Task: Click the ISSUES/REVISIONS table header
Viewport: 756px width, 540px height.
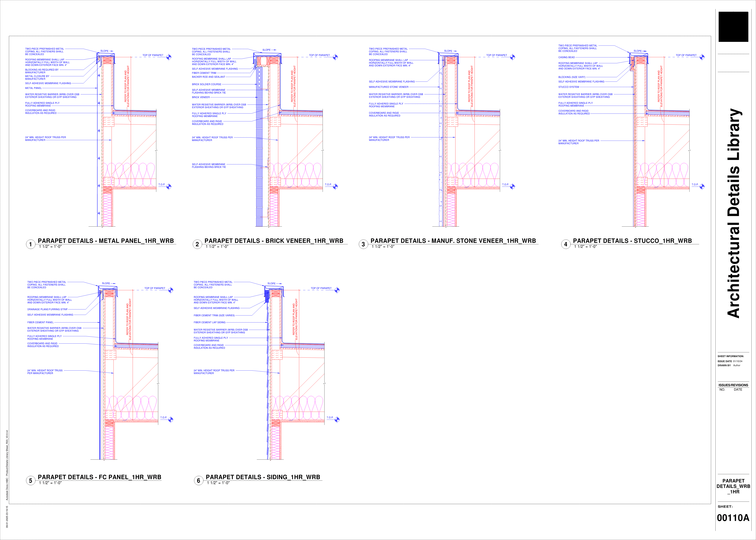Action: 733,385
